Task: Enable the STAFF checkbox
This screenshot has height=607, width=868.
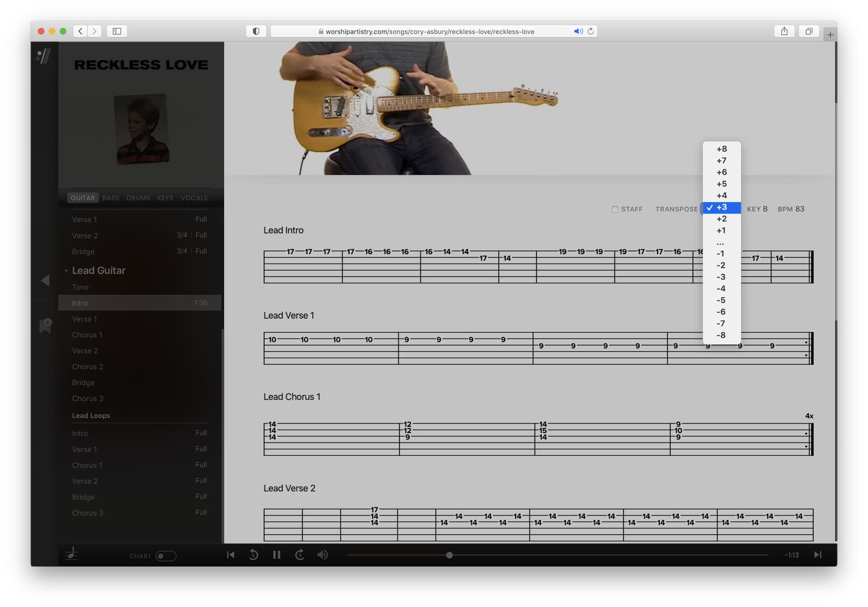Action: (x=615, y=209)
